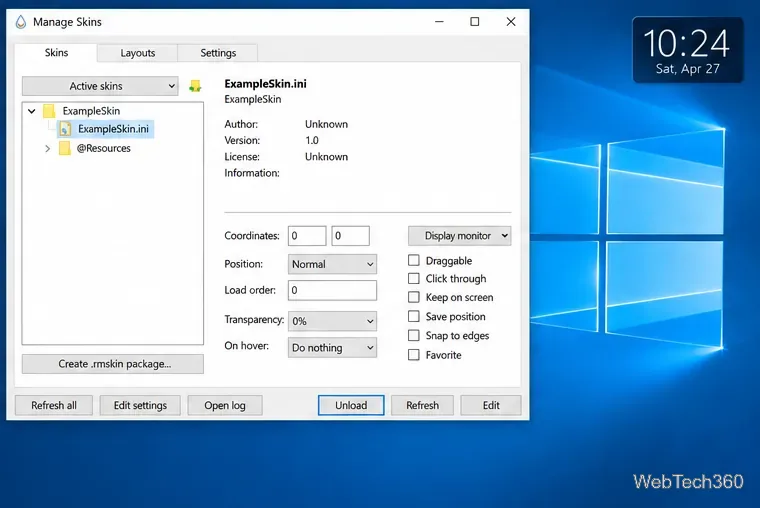This screenshot has height=508, width=760.
Task: Open the Active skins dropdown
Action: [100, 86]
